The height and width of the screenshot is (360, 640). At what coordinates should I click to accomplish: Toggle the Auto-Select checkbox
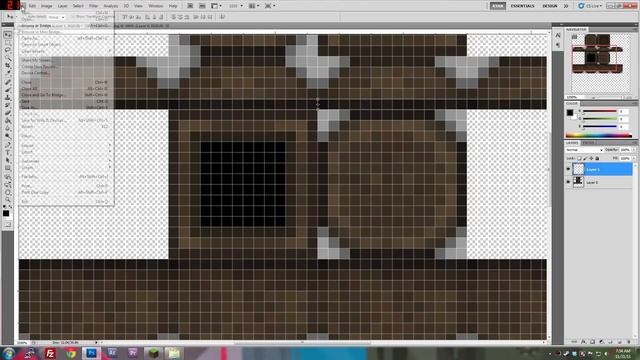click(24, 17)
